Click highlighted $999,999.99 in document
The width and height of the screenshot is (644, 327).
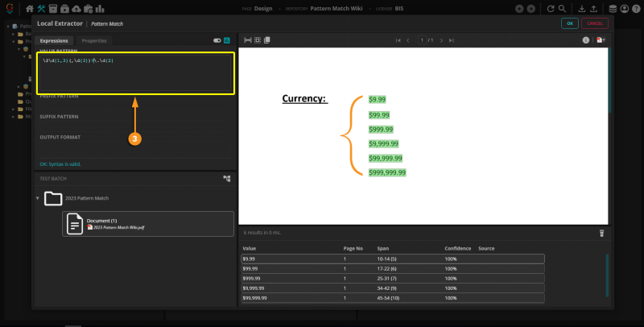click(387, 172)
